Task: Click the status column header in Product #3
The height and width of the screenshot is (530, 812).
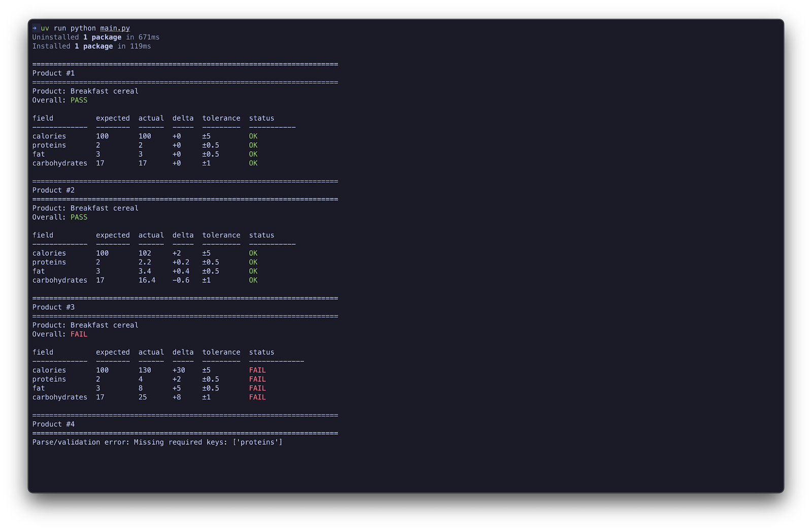Action: (261, 353)
